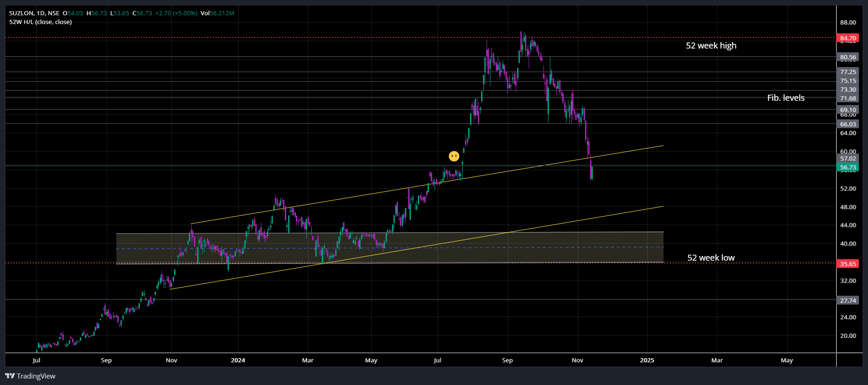
Task: Click the 2025 label on time axis
Action: [647, 360]
